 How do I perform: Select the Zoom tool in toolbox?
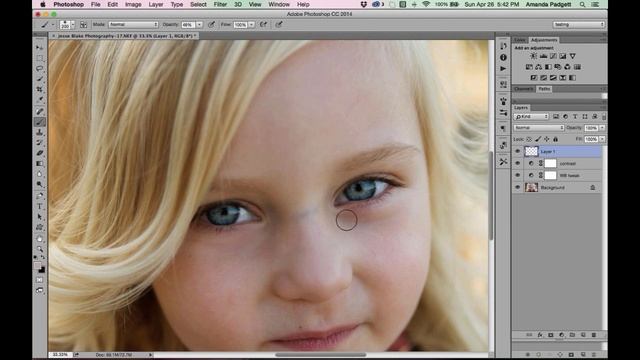point(40,249)
